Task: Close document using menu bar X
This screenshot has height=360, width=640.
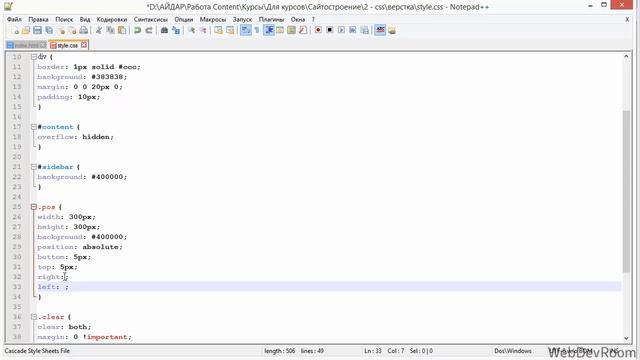Action: point(627,19)
